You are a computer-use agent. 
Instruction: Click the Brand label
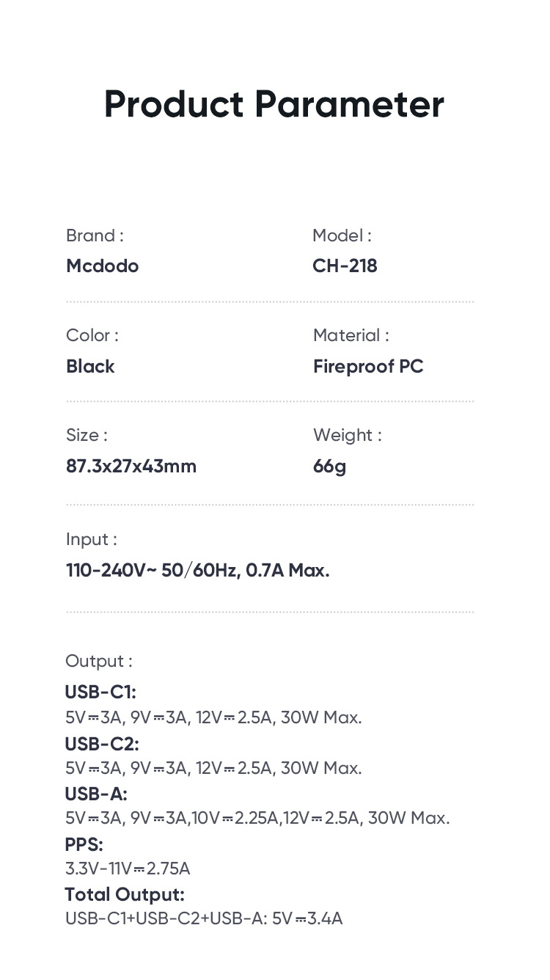[x=95, y=235]
